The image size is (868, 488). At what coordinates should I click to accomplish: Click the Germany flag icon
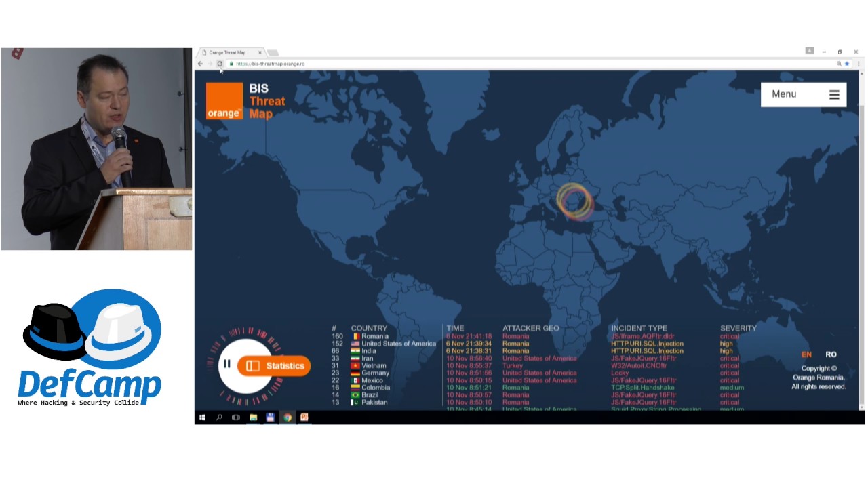point(355,373)
